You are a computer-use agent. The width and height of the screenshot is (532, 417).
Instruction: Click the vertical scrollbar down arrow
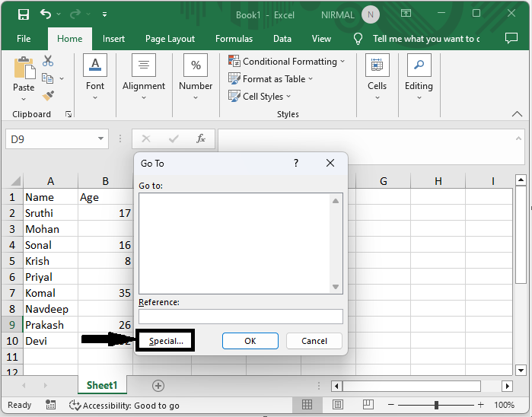(x=521, y=370)
